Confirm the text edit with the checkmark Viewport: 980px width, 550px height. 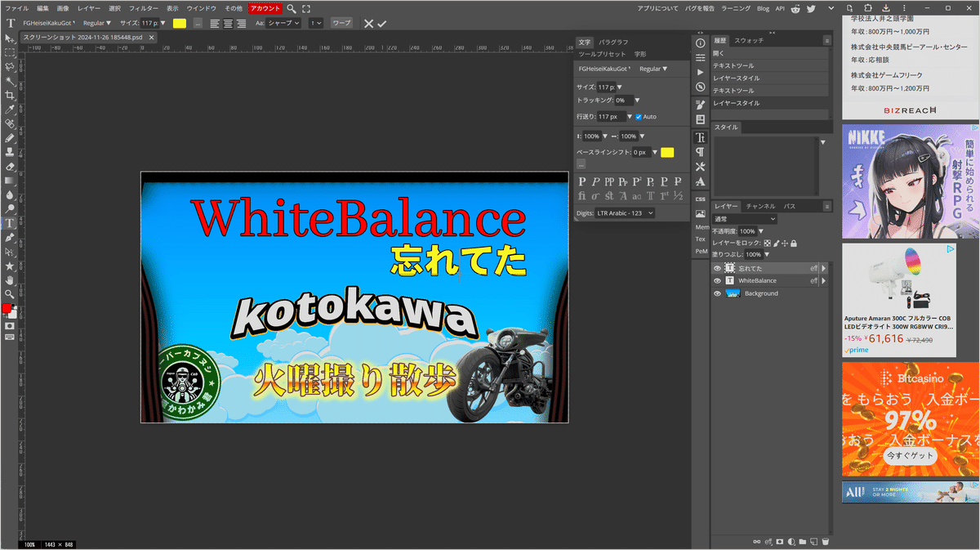point(382,24)
